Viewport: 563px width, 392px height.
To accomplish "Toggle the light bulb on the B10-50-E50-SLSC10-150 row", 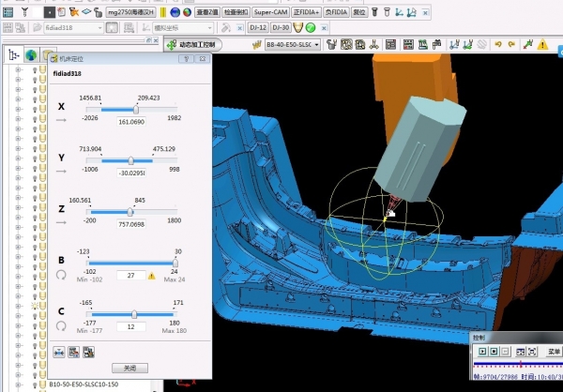I will 35,384.
